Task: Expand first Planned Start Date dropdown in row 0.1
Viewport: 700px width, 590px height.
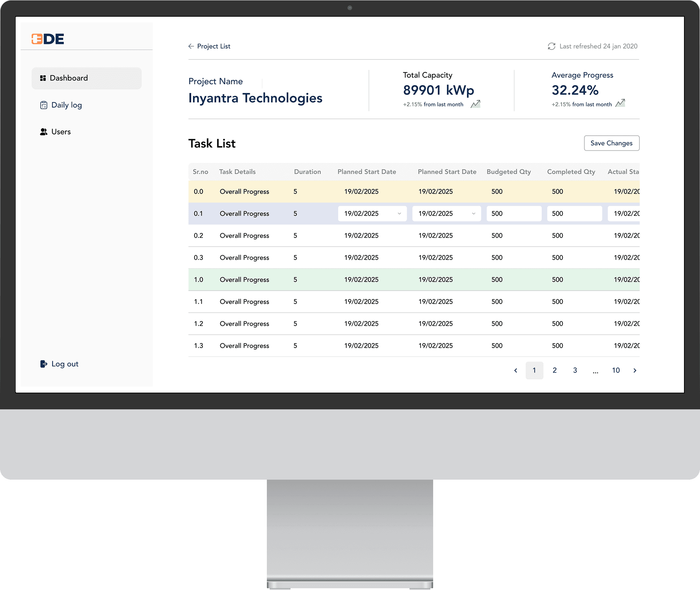Action: tap(399, 213)
